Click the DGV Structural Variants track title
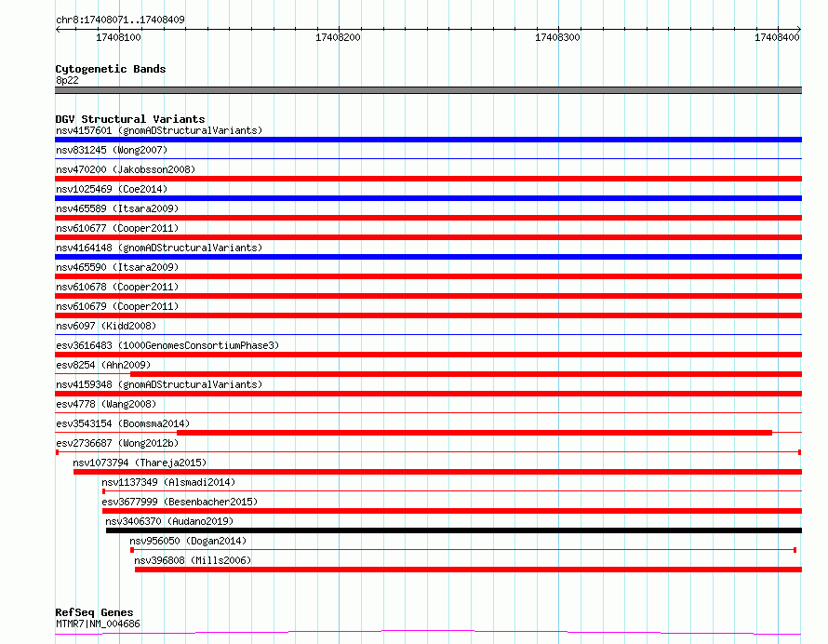The height and width of the screenshot is (644, 828). coord(130,119)
